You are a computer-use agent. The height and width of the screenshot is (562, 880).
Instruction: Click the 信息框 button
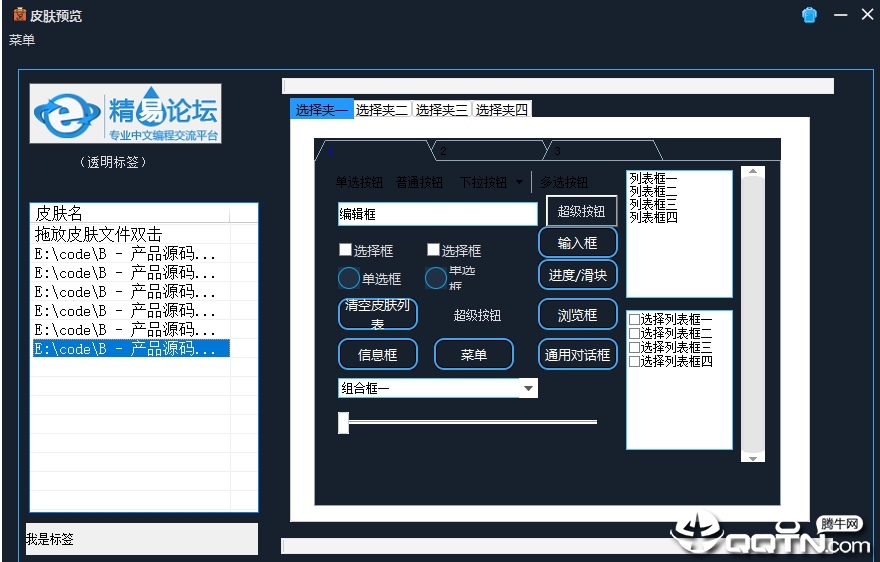tap(378, 355)
